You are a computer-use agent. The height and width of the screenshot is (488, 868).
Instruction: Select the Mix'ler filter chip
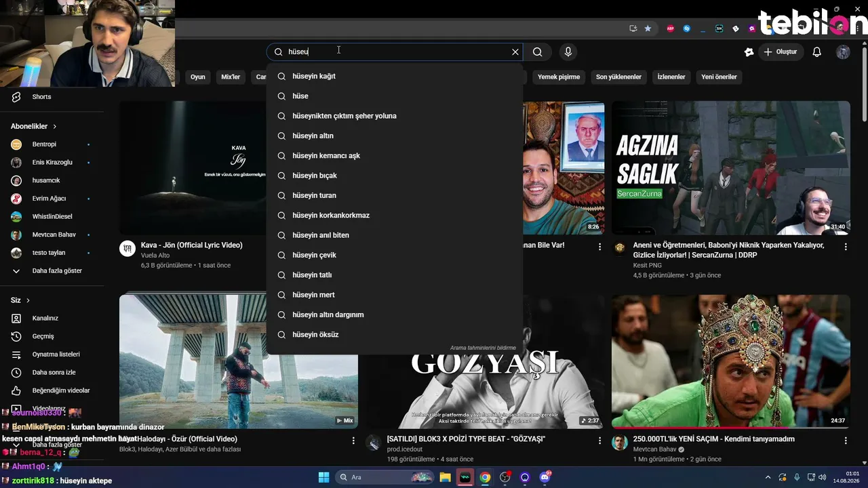click(x=231, y=77)
